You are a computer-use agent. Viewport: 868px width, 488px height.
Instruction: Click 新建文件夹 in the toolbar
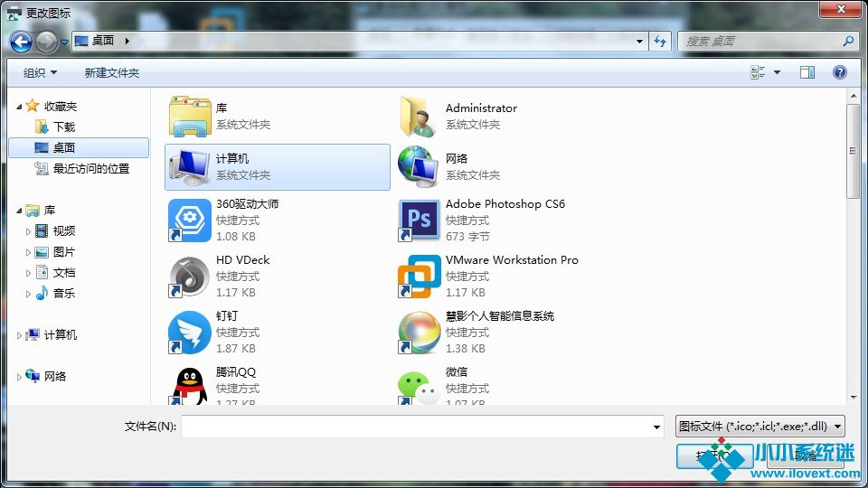[112, 73]
